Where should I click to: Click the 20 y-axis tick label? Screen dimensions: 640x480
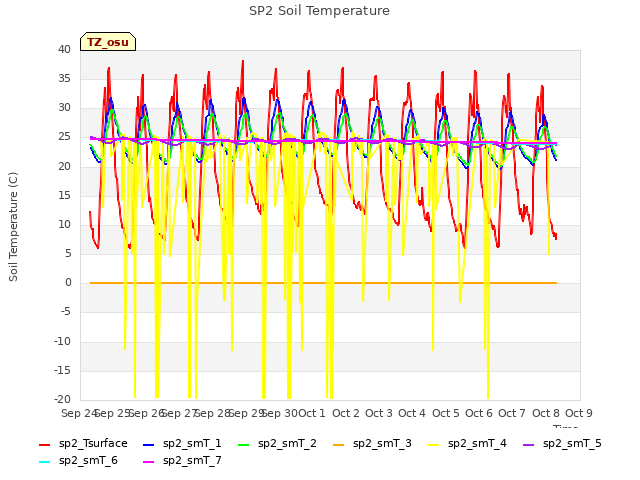pyautogui.click(x=64, y=166)
